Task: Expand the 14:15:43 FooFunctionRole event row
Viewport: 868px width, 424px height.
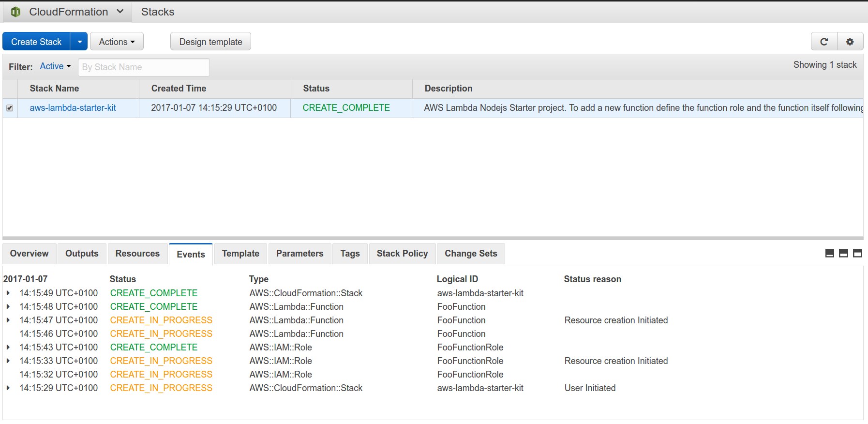Action: coord(8,348)
